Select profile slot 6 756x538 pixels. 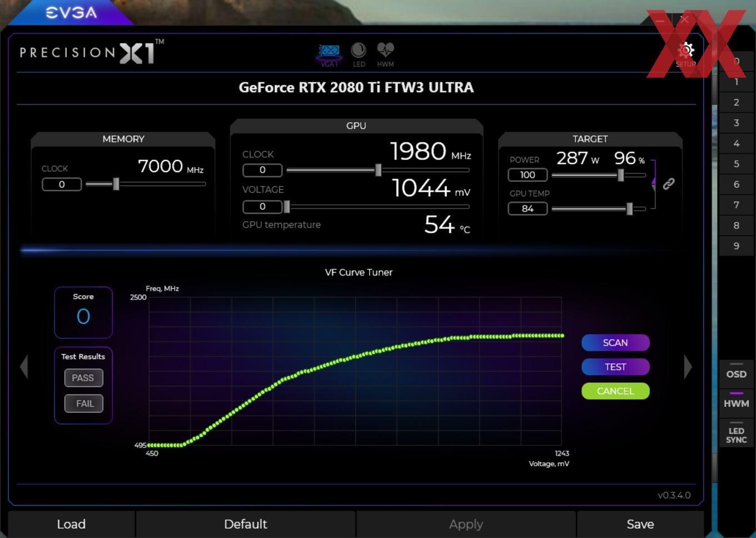tap(737, 184)
